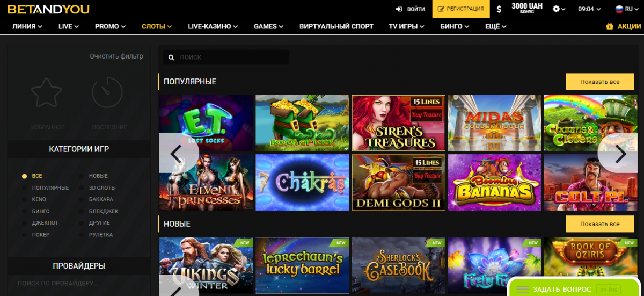
Task: Open Siren's Treasures game
Action: click(x=398, y=123)
